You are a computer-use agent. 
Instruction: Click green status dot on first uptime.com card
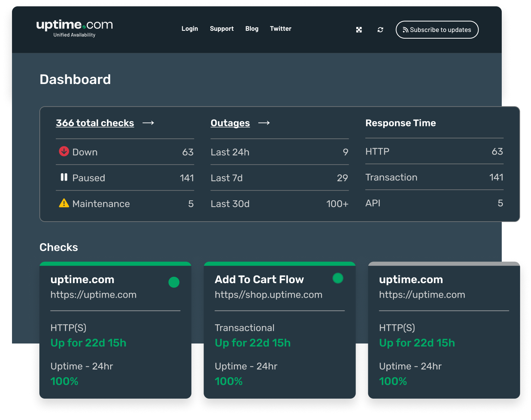(x=174, y=282)
